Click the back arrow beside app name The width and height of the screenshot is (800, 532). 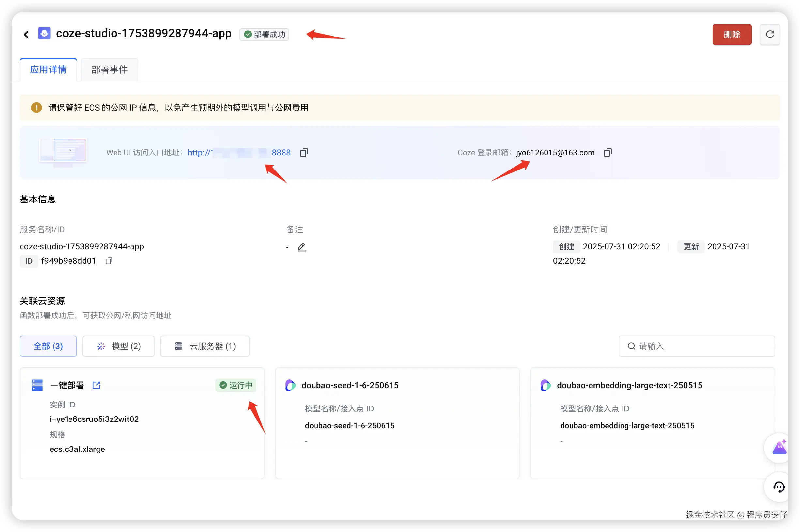click(26, 34)
